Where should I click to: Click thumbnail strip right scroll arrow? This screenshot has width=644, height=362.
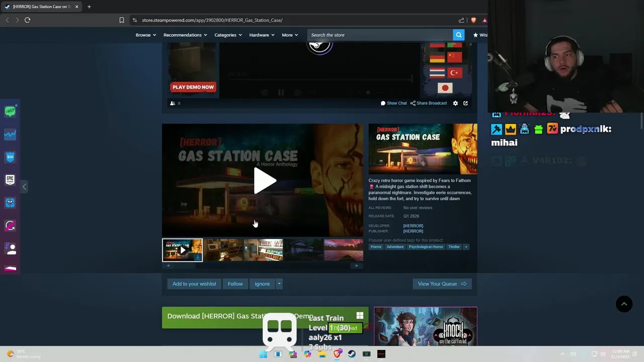357,265
